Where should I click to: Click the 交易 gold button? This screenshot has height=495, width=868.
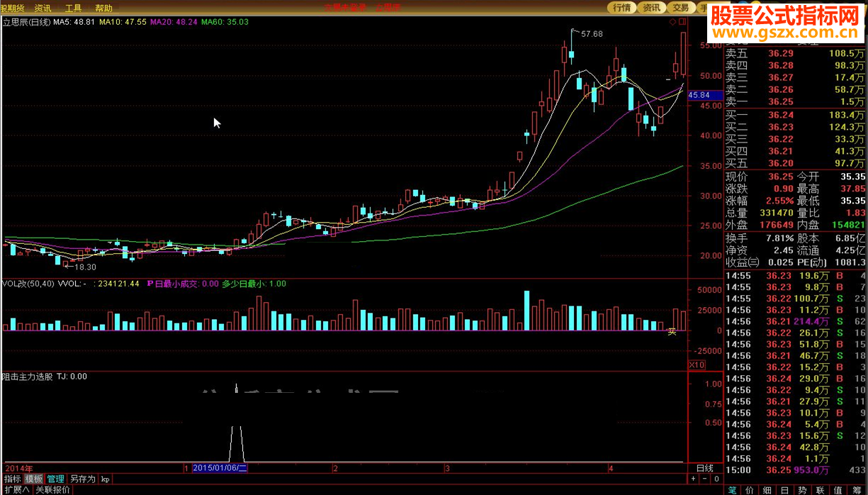pos(680,7)
